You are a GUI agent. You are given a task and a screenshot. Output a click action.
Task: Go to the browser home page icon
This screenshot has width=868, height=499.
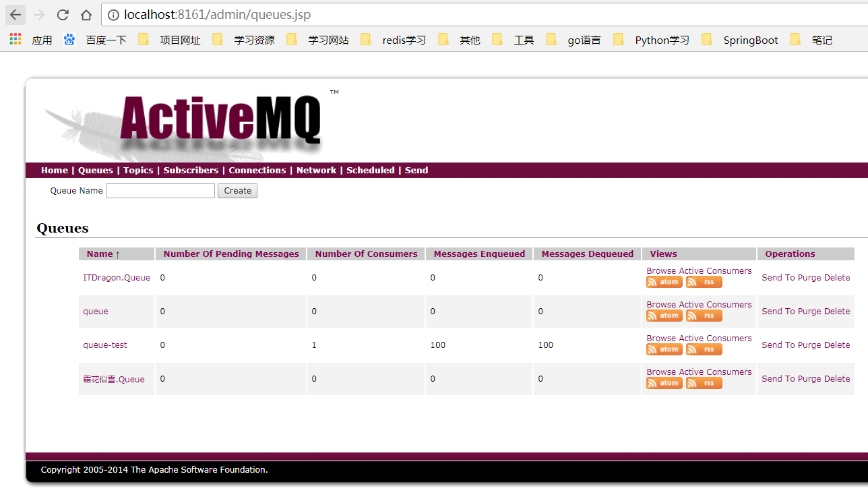pyautogui.click(x=86, y=15)
